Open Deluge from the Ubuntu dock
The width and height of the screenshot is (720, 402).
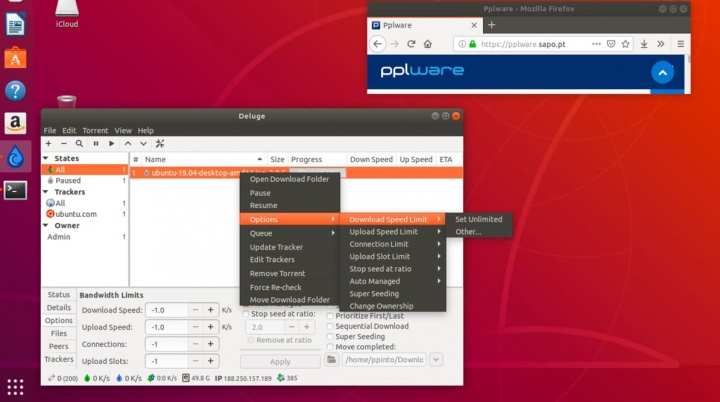click(x=15, y=156)
